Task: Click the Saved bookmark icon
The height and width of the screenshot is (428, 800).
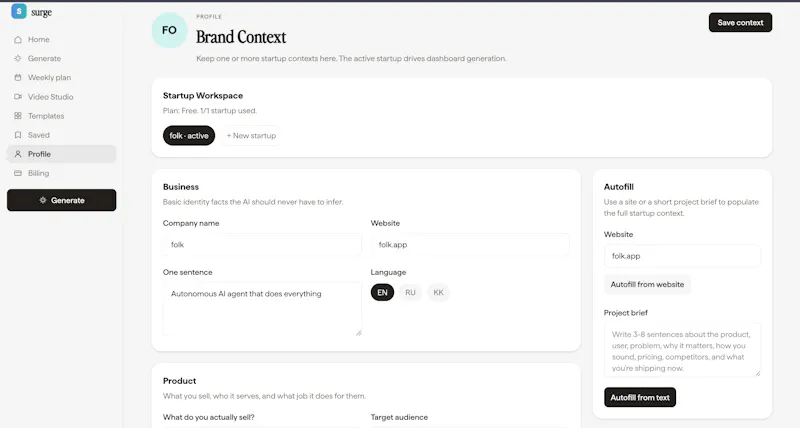Action: [x=18, y=135]
